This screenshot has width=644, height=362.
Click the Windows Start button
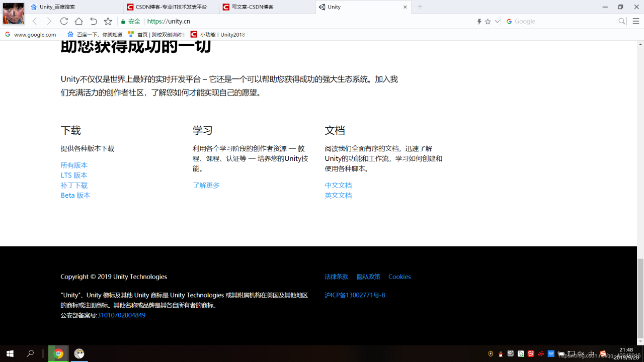pyautogui.click(x=10, y=353)
